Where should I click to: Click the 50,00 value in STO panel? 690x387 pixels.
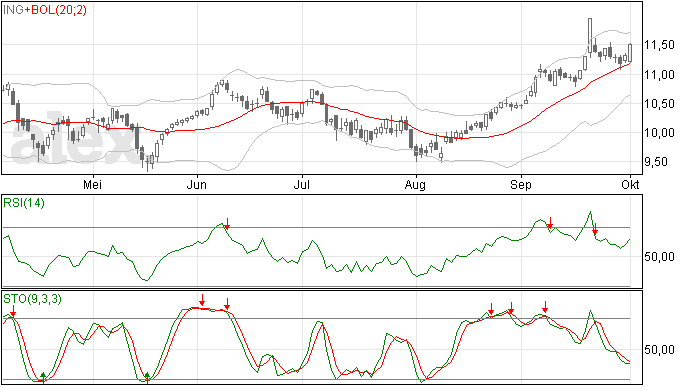coord(659,350)
